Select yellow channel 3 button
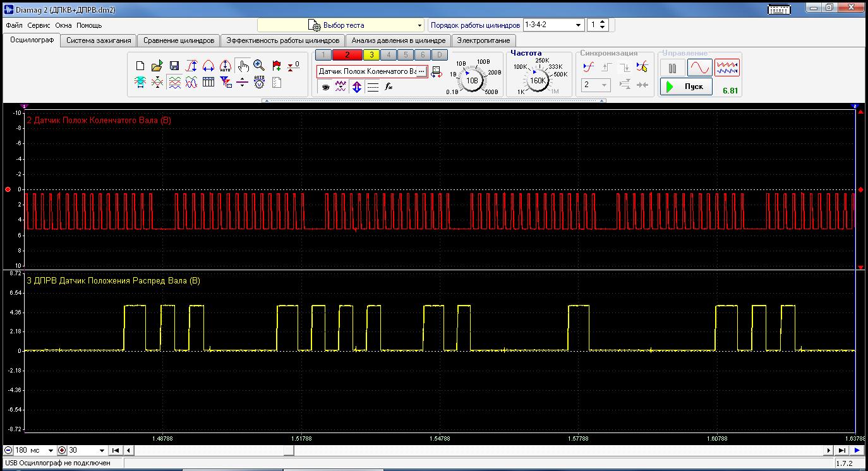 click(x=371, y=55)
